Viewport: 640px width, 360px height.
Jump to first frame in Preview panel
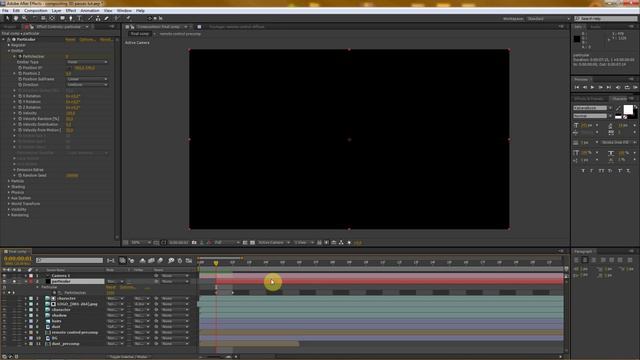click(577, 87)
